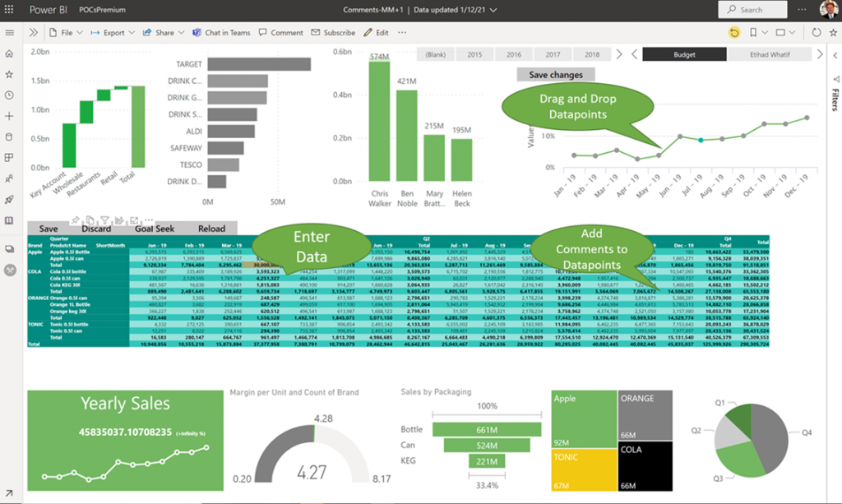Image resolution: width=842 pixels, height=504 pixels.
Task: Refresh the report visuals
Action: 817,33
